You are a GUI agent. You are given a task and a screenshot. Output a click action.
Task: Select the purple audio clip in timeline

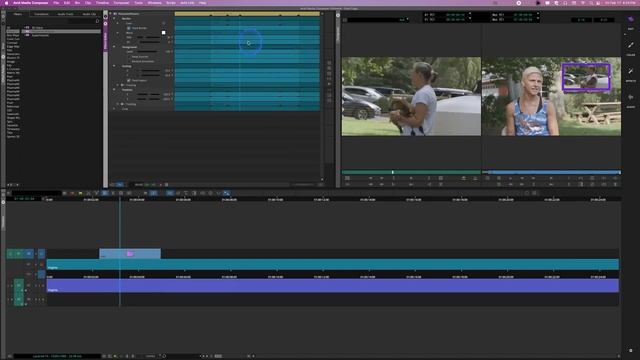coord(333,285)
